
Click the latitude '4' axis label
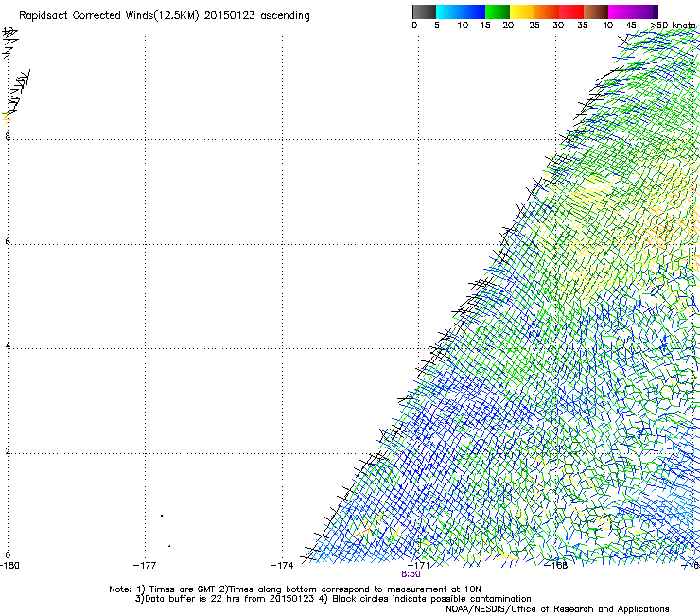pyautogui.click(x=8, y=346)
